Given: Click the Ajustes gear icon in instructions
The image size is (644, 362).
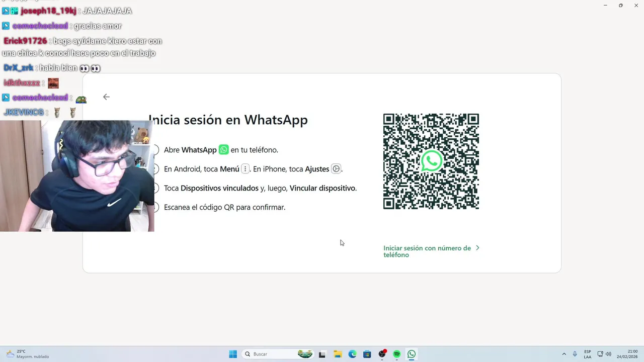Looking at the screenshot, I should click(x=336, y=169).
